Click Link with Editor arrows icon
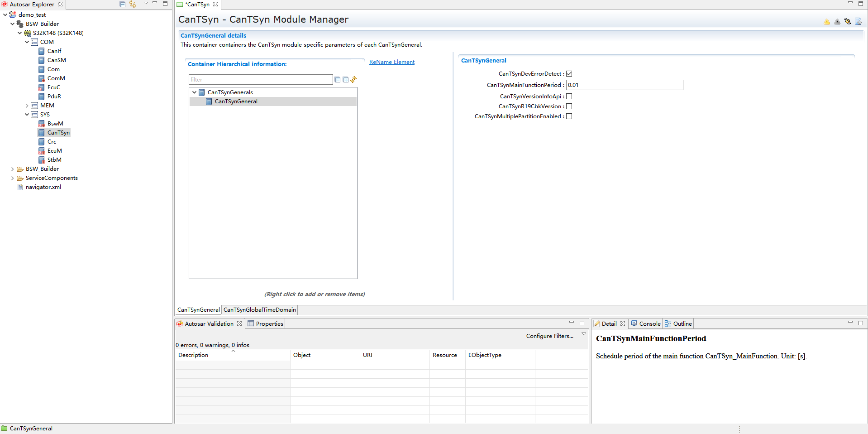This screenshot has height=434, width=868. 133,4
